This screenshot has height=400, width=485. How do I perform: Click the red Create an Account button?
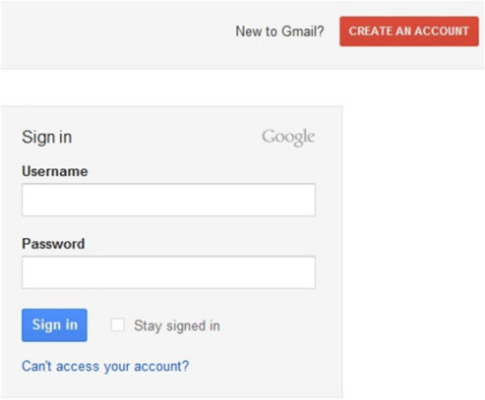(409, 31)
